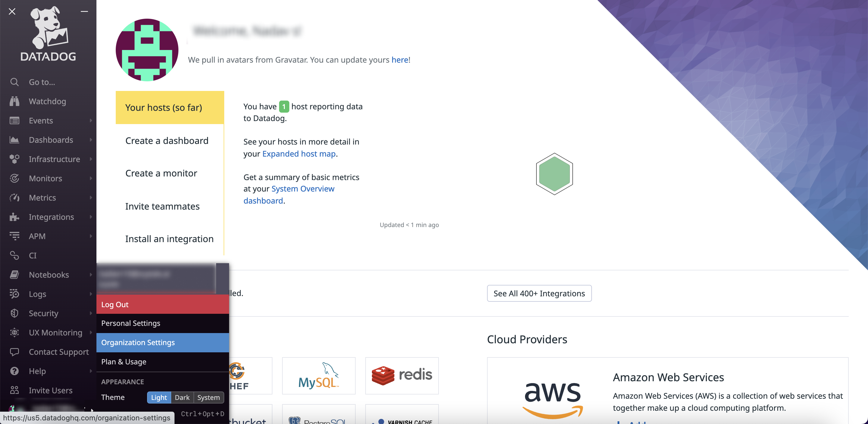Click the Security sidebar label
The width and height of the screenshot is (868, 424).
[x=43, y=313]
